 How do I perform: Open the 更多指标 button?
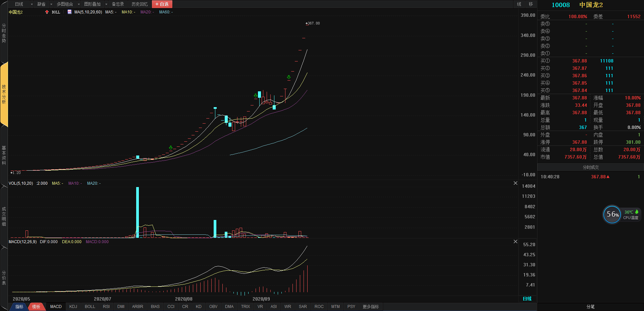[371, 307]
